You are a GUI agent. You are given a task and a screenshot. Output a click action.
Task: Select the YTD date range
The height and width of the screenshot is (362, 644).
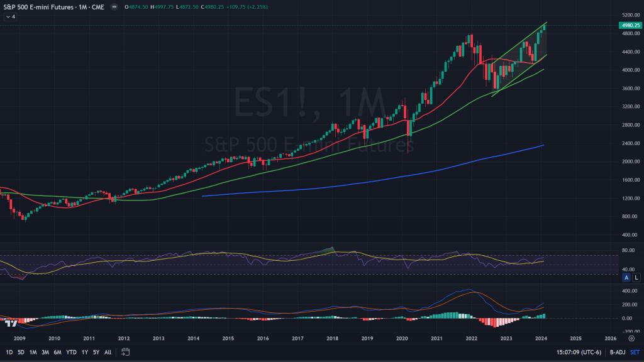pyautogui.click(x=70, y=352)
